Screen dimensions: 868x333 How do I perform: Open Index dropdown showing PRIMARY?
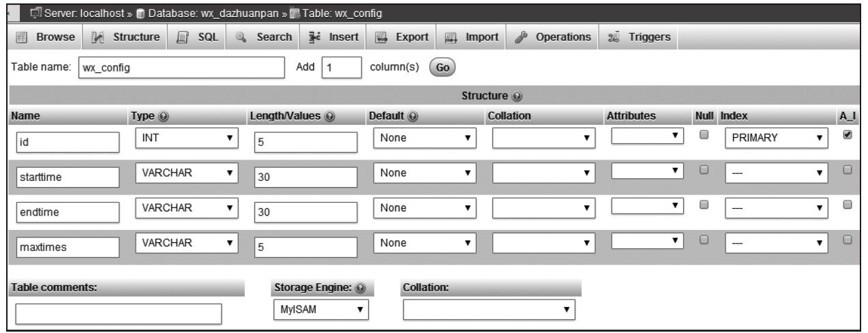pyautogui.click(x=777, y=138)
